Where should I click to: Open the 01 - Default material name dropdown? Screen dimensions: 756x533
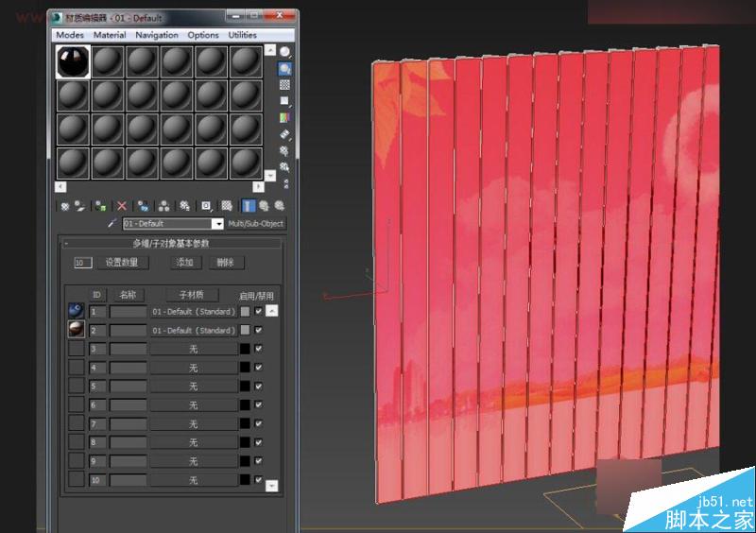tap(218, 224)
